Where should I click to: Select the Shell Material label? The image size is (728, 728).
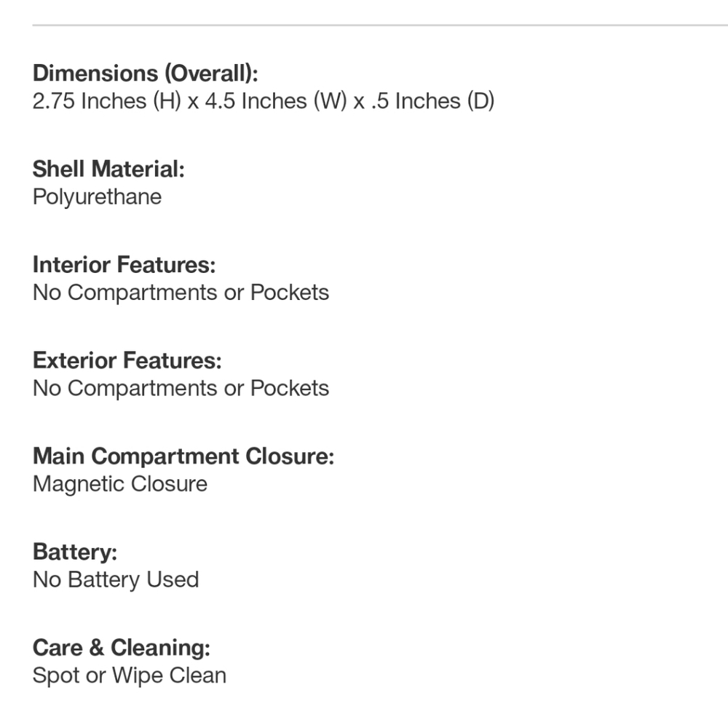[108, 169]
